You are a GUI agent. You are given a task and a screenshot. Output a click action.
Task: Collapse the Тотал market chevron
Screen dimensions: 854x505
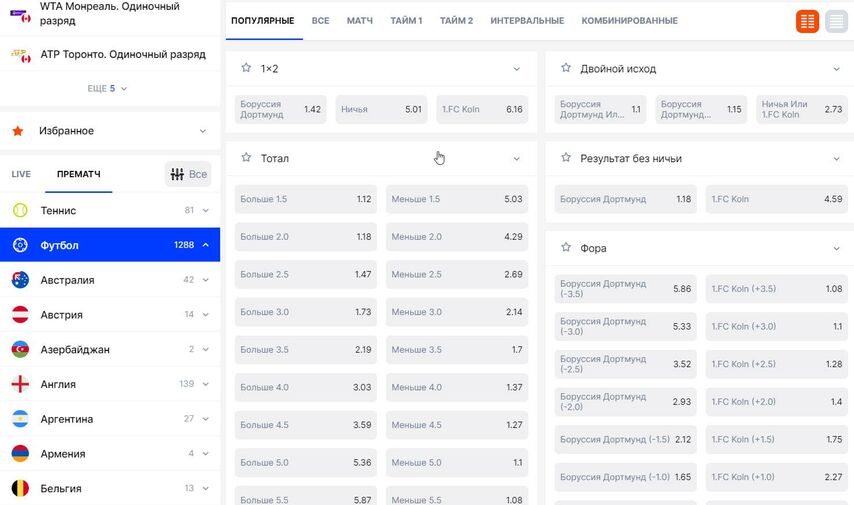(516, 159)
